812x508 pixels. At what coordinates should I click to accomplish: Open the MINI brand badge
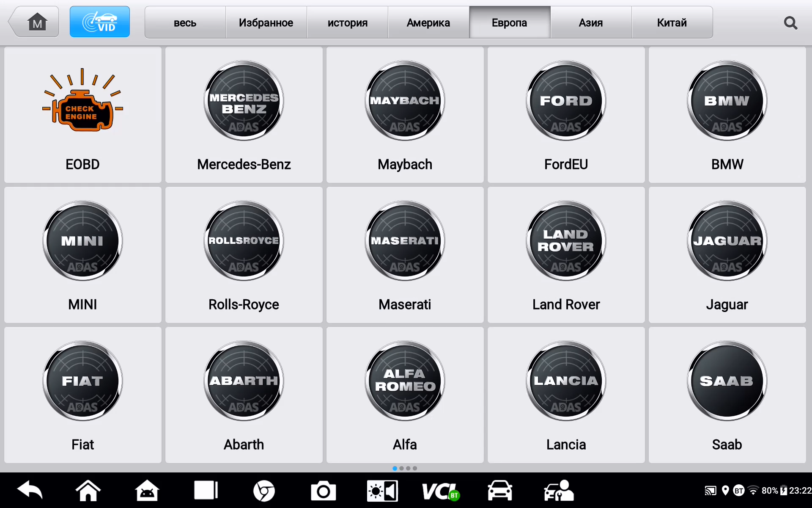pos(82,240)
